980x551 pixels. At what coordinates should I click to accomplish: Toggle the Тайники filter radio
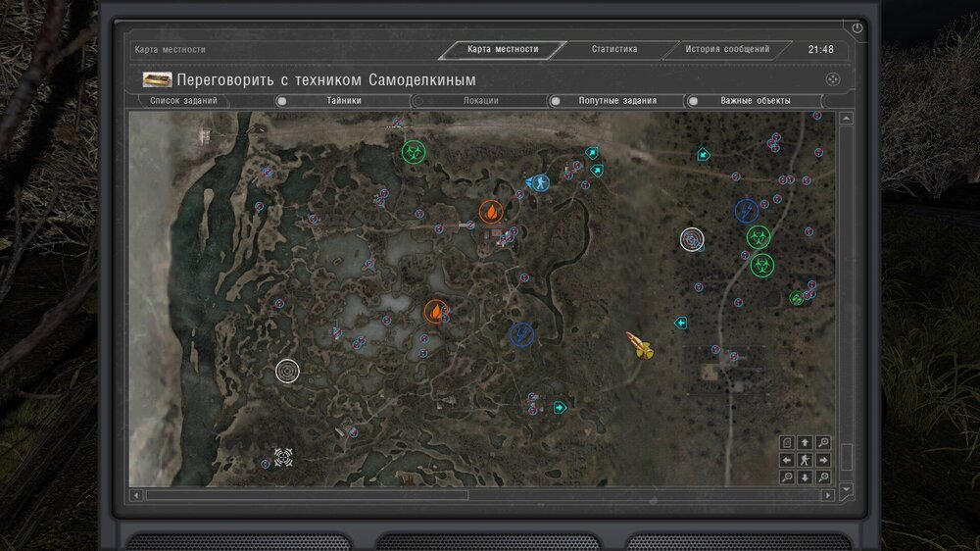click(x=282, y=101)
